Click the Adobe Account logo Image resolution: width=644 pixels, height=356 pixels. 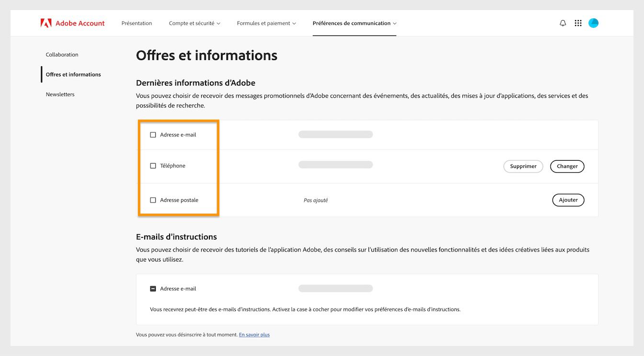coord(72,23)
